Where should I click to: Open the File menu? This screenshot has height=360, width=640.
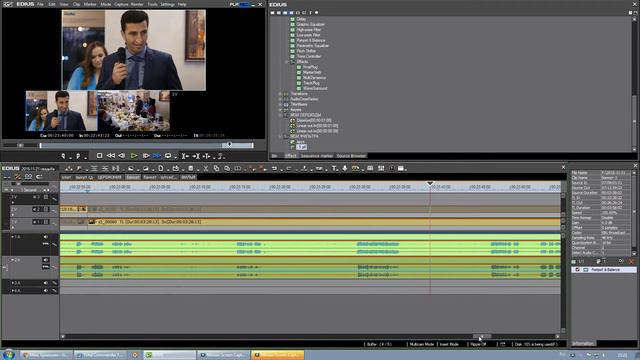click(40, 4)
